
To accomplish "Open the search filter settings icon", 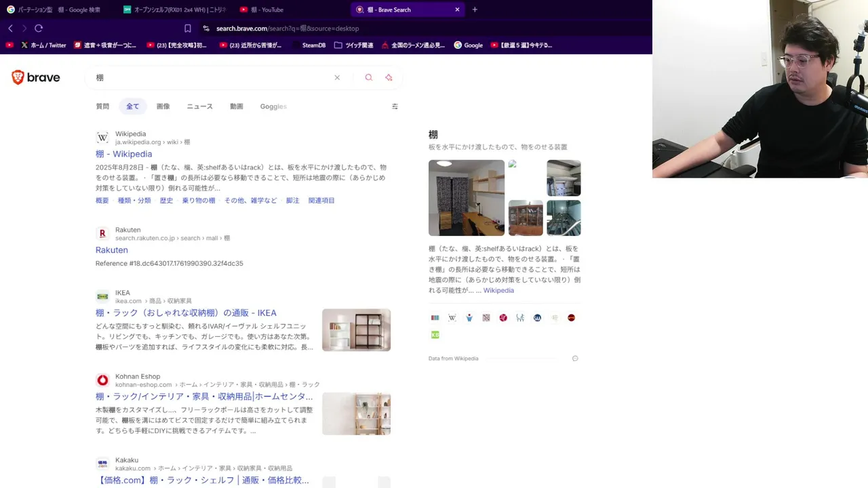I will (x=395, y=106).
